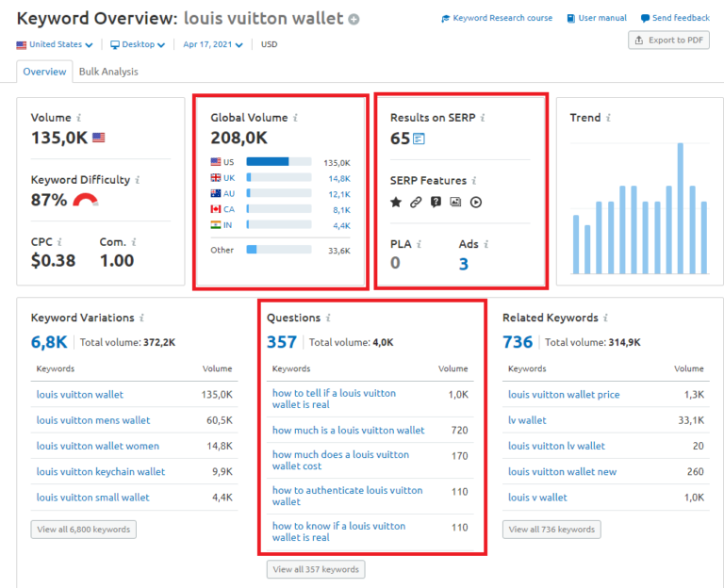This screenshot has width=724, height=588.
Task: Click info icon next to Results on SERP
Action: click(x=483, y=118)
